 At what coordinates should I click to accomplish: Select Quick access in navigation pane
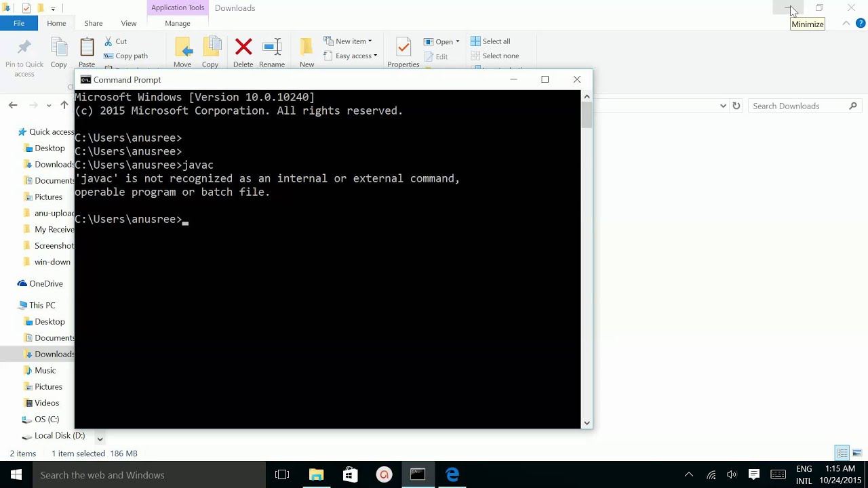[45, 131]
